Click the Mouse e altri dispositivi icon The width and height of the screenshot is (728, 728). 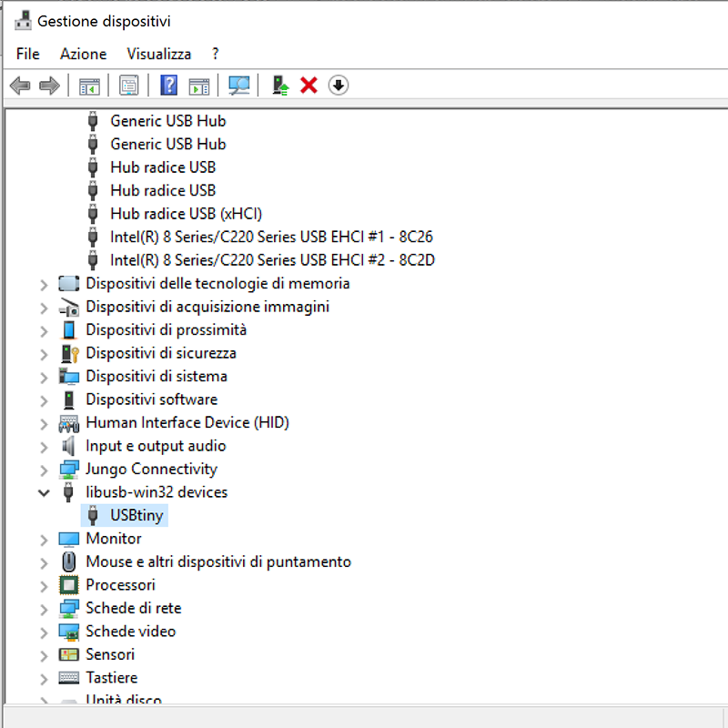[x=69, y=561]
